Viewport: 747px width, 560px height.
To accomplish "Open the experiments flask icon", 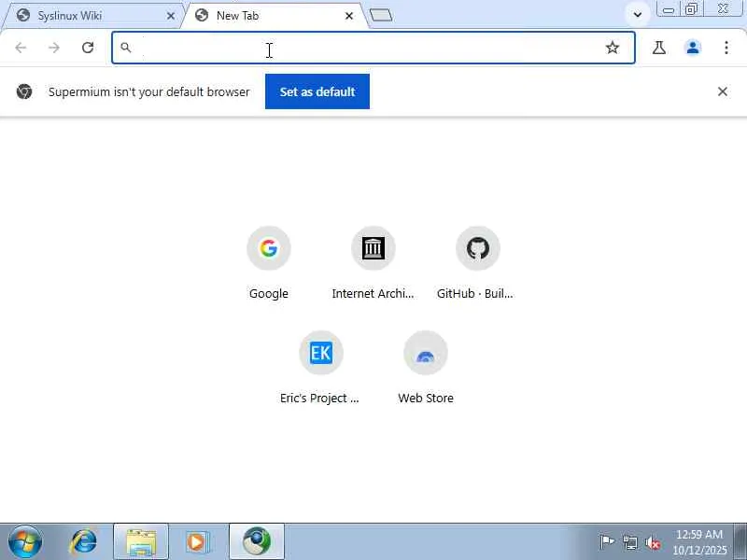I will 659,48.
